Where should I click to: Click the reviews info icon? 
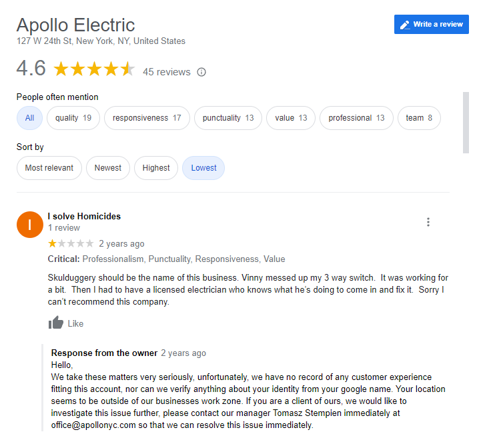202,72
